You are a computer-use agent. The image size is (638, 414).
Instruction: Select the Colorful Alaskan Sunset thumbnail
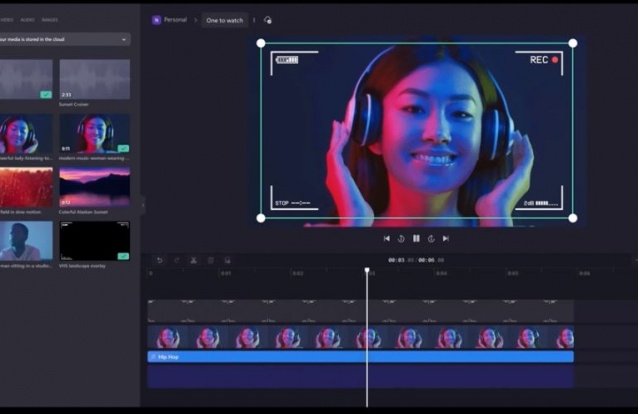pos(94,187)
